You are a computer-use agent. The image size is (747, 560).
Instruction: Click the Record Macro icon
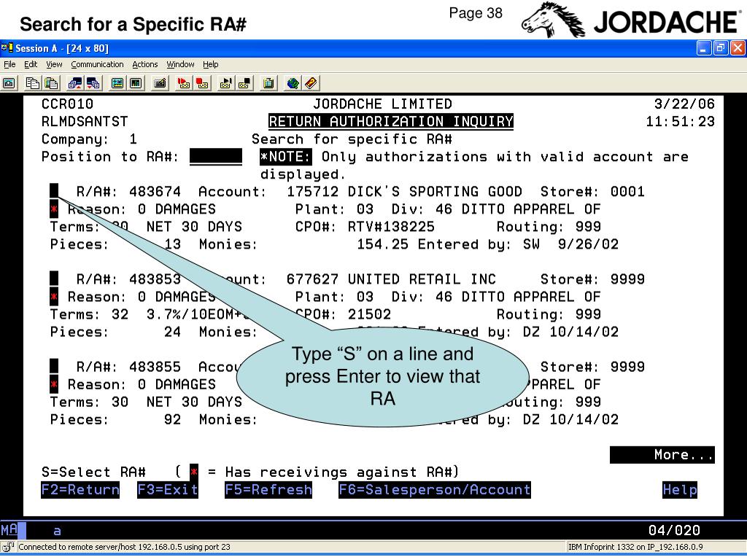183,83
